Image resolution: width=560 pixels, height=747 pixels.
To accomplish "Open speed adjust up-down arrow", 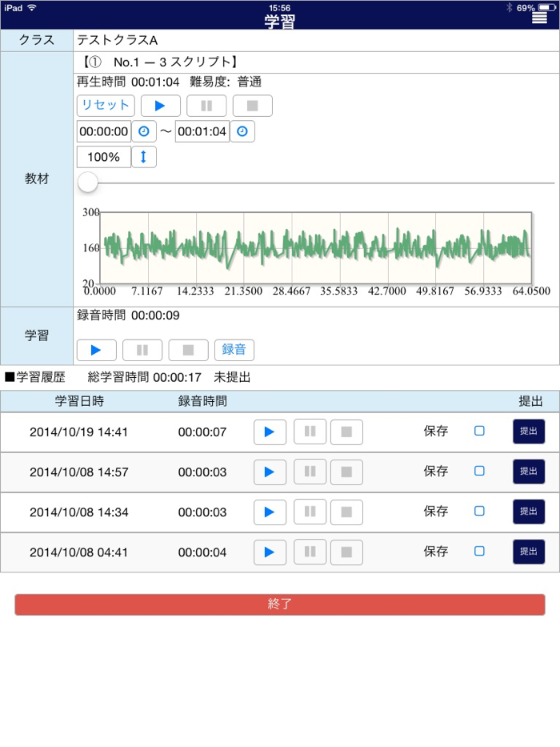I will tap(144, 157).
